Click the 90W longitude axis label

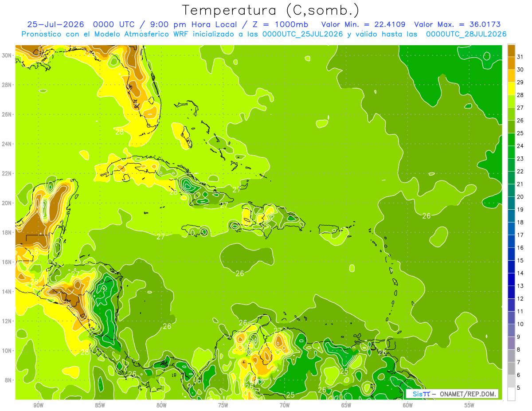pos(38,405)
